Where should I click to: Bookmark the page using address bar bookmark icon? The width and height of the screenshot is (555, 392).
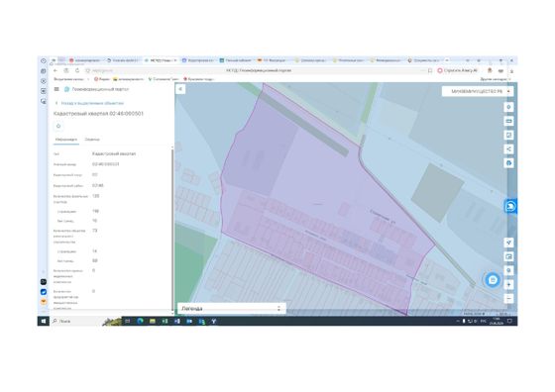[x=430, y=70]
